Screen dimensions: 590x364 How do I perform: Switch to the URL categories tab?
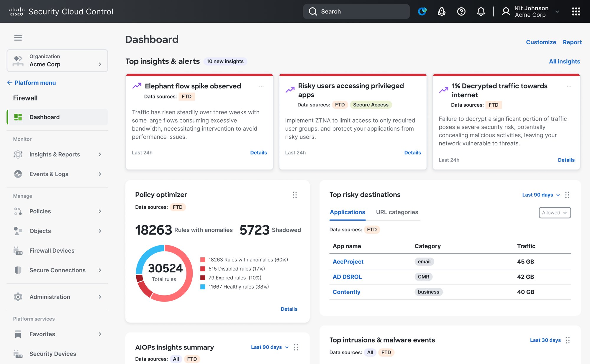click(x=397, y=212)
